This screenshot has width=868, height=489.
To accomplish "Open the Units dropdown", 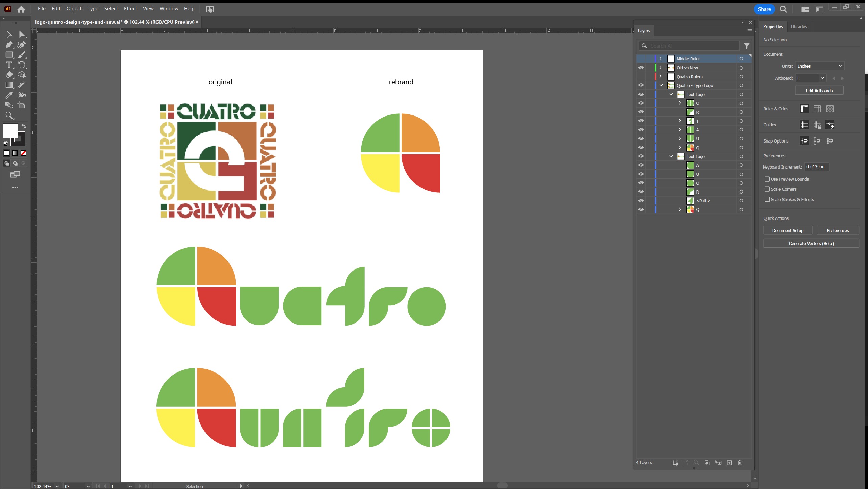I will click(820, 66).
